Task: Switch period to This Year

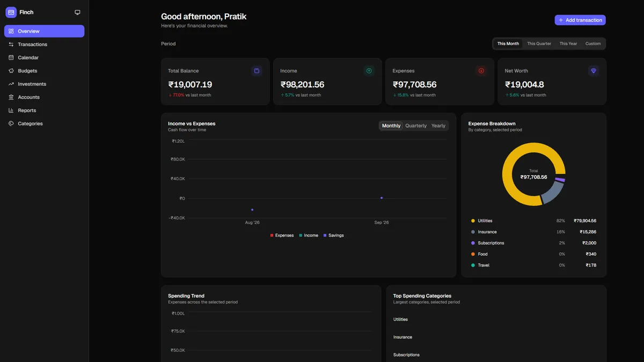Action: tap(568, 43)
